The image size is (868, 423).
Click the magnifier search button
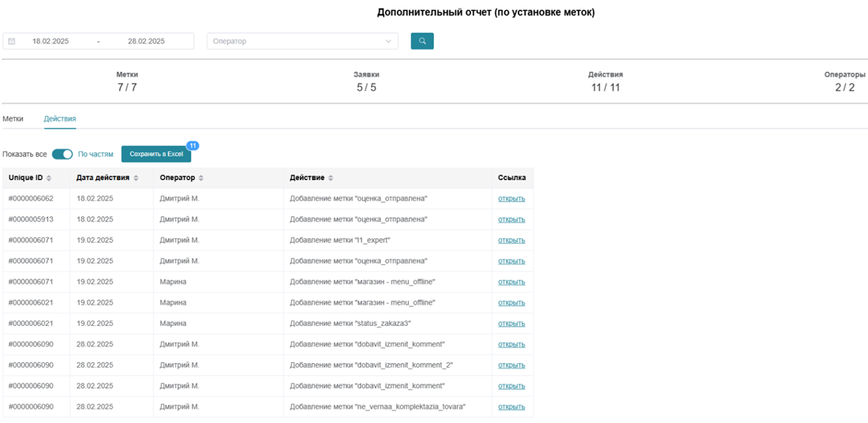pos(422,41)
